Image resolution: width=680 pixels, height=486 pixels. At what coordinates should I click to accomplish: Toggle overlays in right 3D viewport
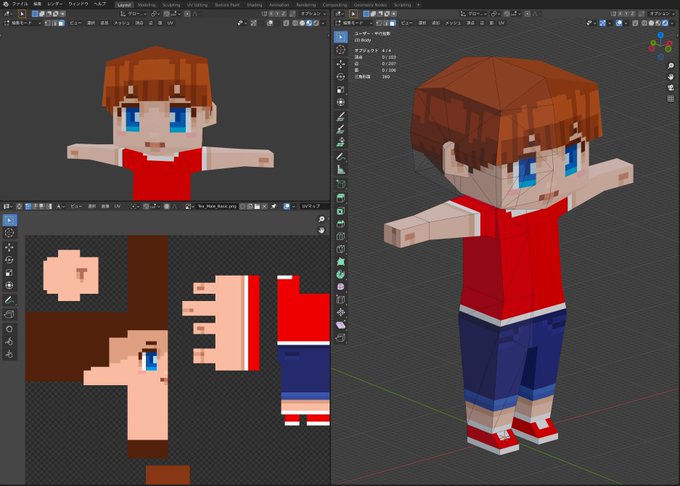coord(619,23)
